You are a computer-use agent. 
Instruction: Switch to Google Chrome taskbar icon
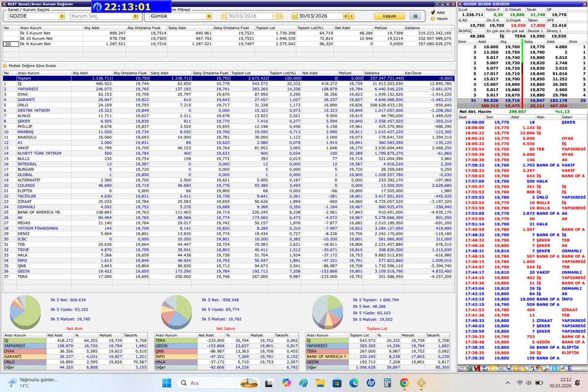coord(404,382)
